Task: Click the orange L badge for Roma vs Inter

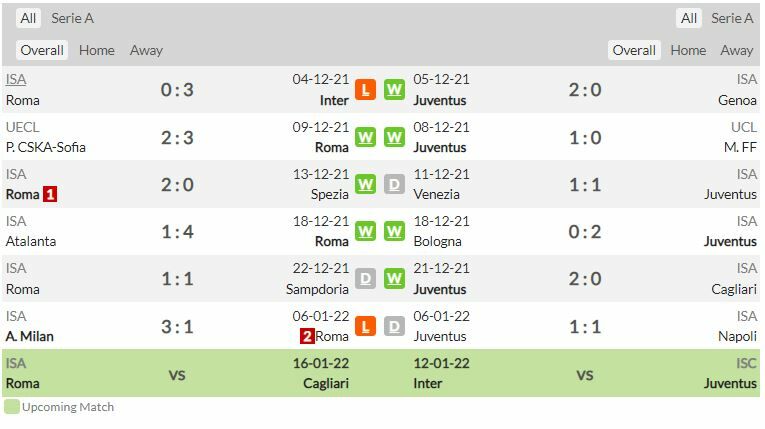Action: (365, 90)
